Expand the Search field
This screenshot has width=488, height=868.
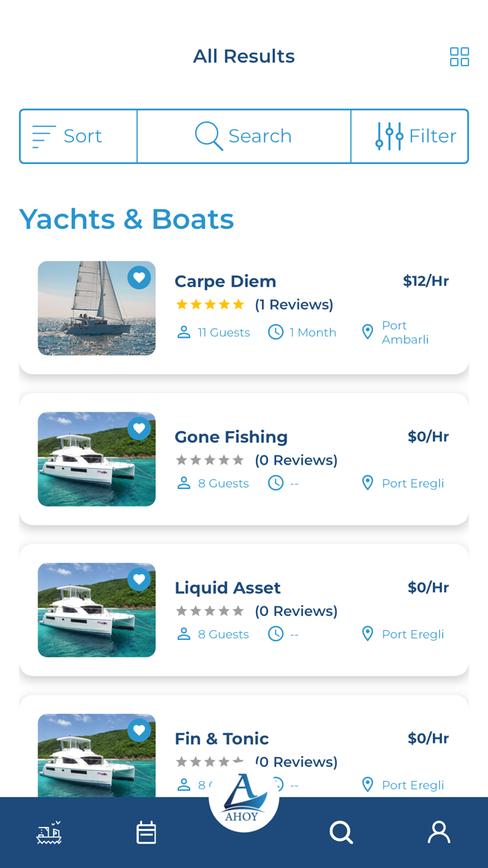tap(243, 136)
